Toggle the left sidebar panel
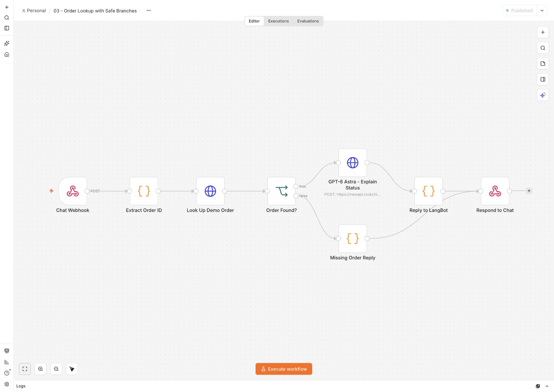554x392 pixels. (x=7, y=28)
